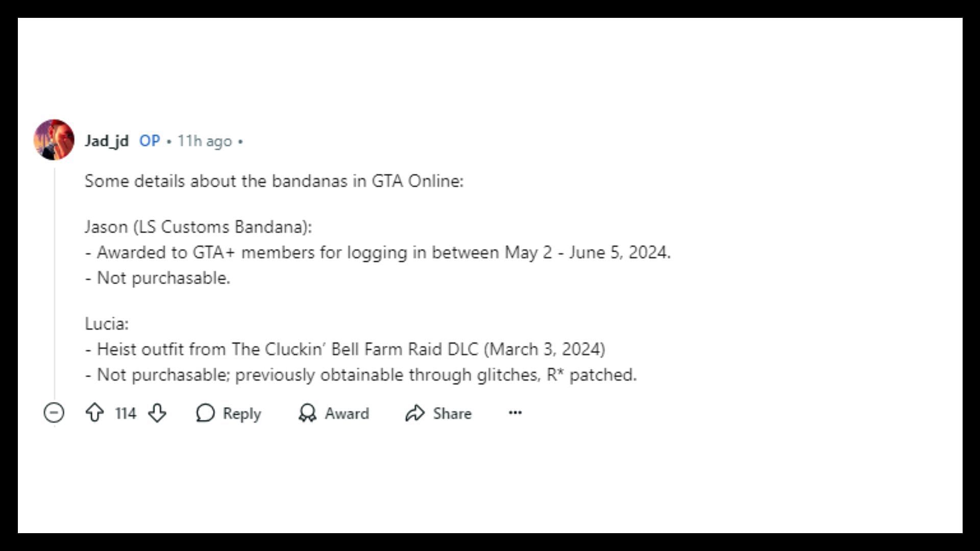Click the user avatar profile icon

pos(54,141)
